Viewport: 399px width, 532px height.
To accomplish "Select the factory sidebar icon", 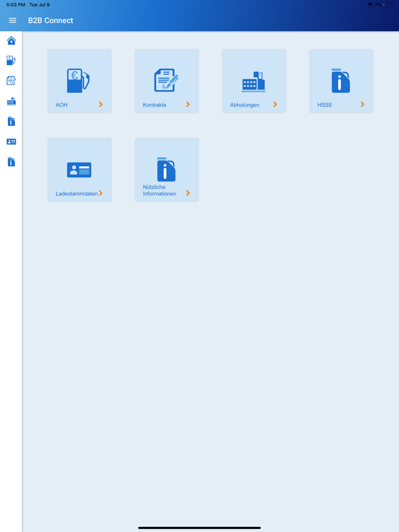I will point(11,101).
